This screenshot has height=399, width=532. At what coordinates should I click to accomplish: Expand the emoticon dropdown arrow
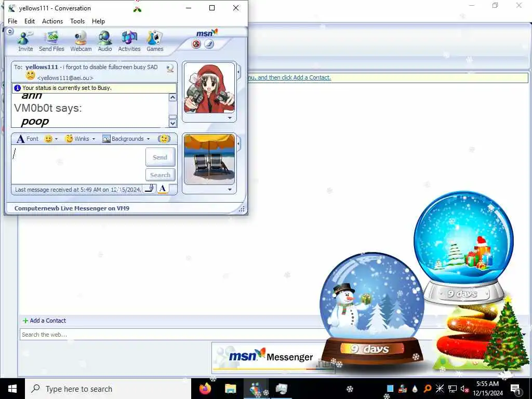[x=56, y=139]
